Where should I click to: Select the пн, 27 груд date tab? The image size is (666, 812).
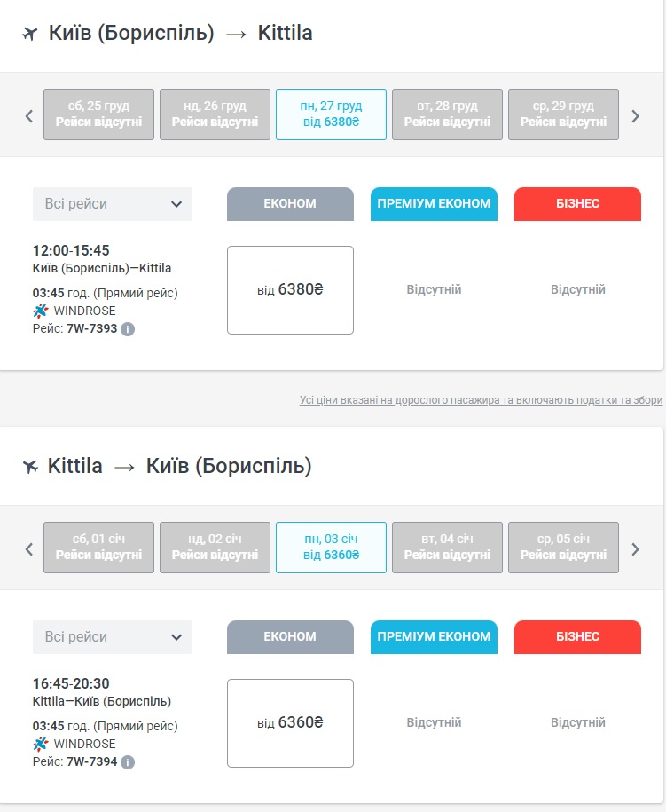(331, 114)
